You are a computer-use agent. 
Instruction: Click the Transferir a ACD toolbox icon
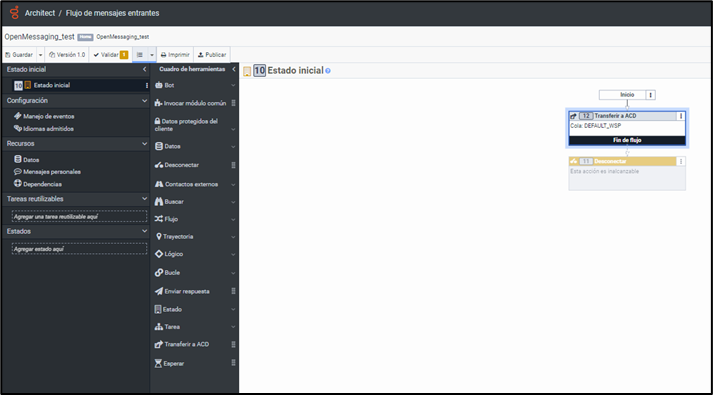[159, 345]
